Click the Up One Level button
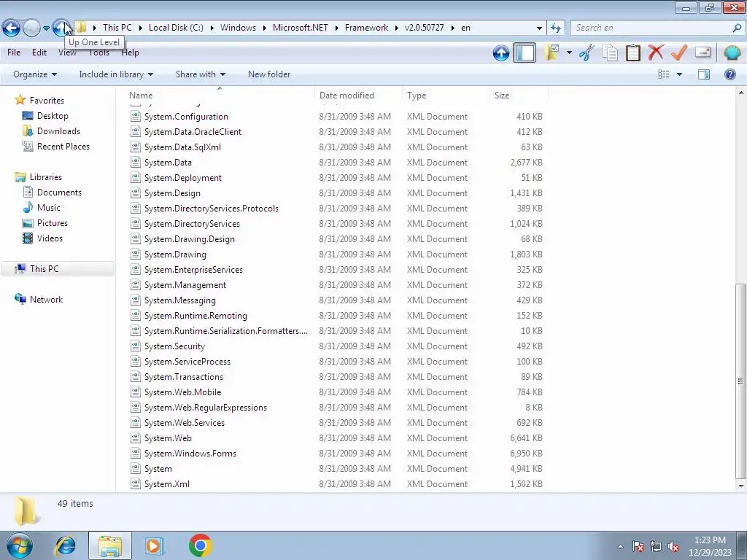This screenshot has width=747, height=560. point(61,28)
